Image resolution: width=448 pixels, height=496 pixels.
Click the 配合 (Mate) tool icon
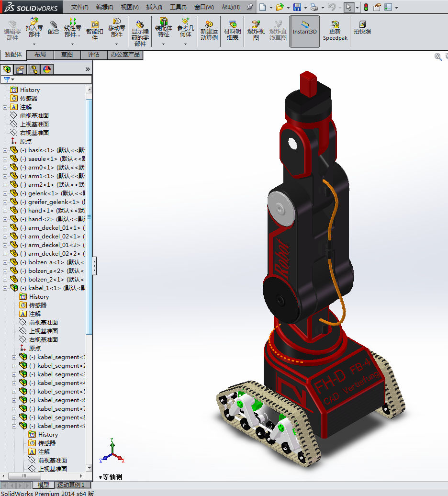[54, 27]
